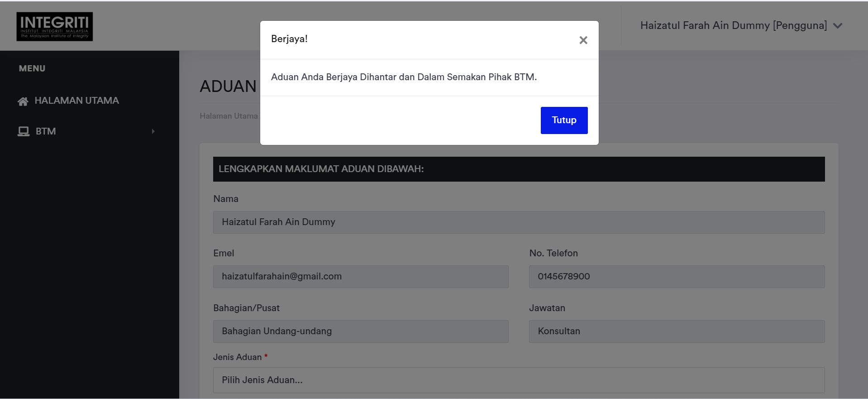The height and width of the screenshot is (399, 868).
Task: Focus the Emel input field
Action: click(x=361, y=277)
